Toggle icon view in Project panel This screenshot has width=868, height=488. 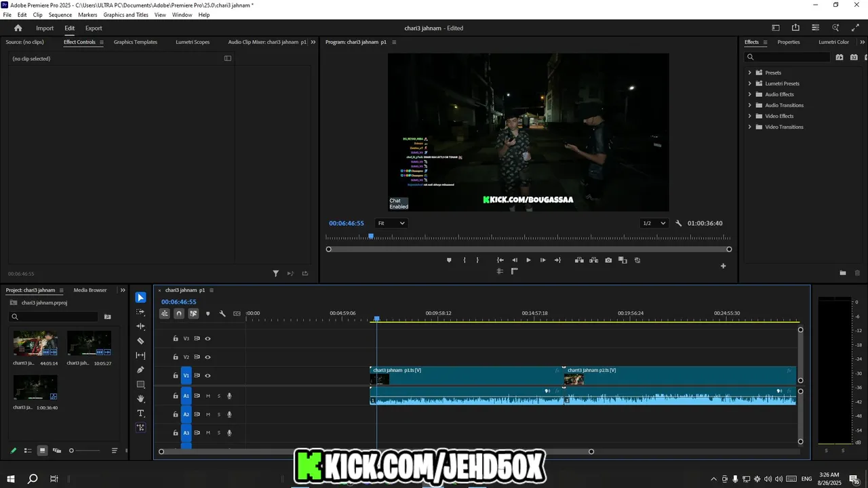(42, 451)
